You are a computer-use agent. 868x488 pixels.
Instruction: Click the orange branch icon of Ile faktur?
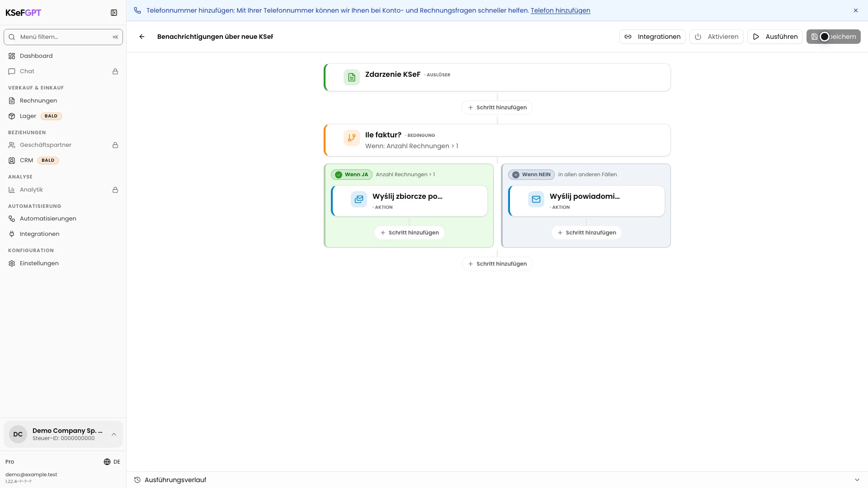352,138
